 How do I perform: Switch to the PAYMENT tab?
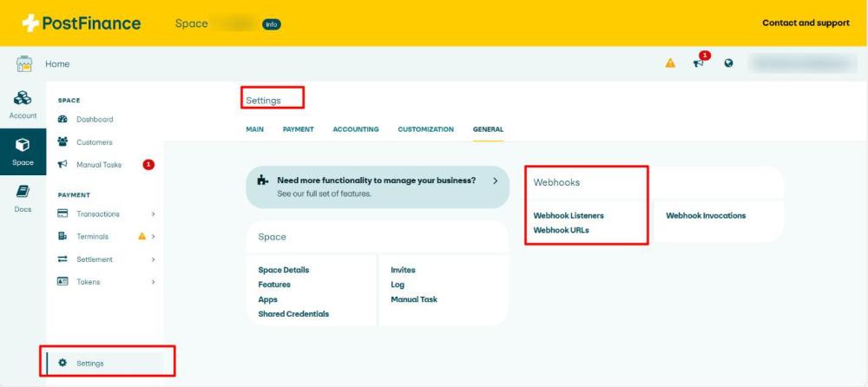[298, 129]
